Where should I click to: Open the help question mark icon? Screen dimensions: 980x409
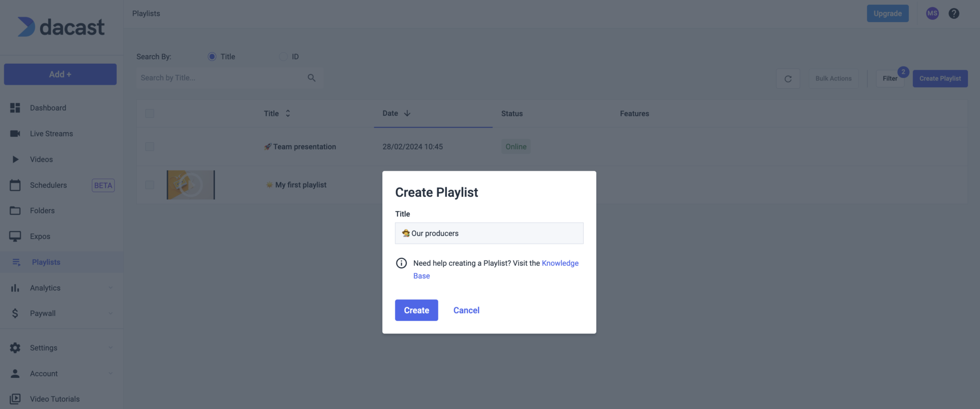tap(954, 13)
